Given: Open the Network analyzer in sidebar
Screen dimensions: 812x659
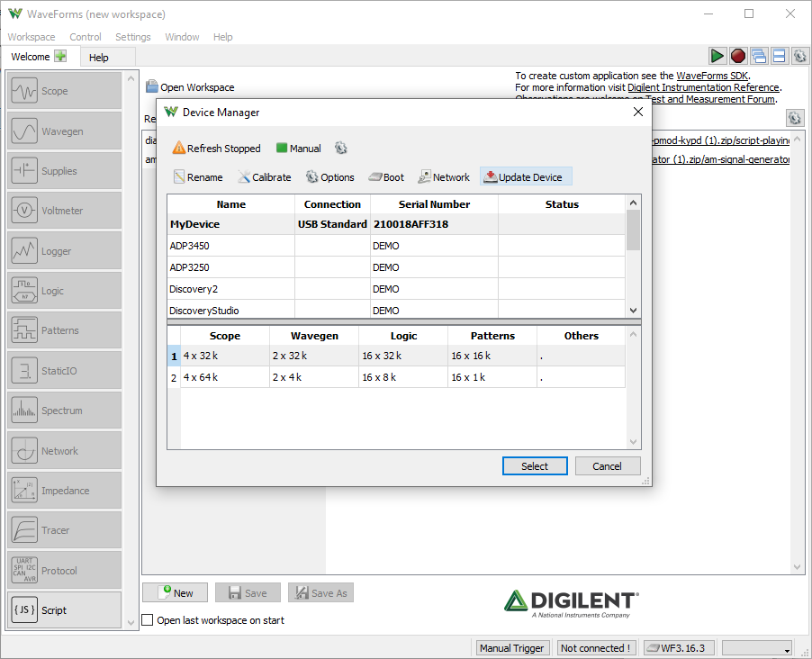Looking at the screenshot, I should pos(64,451).
